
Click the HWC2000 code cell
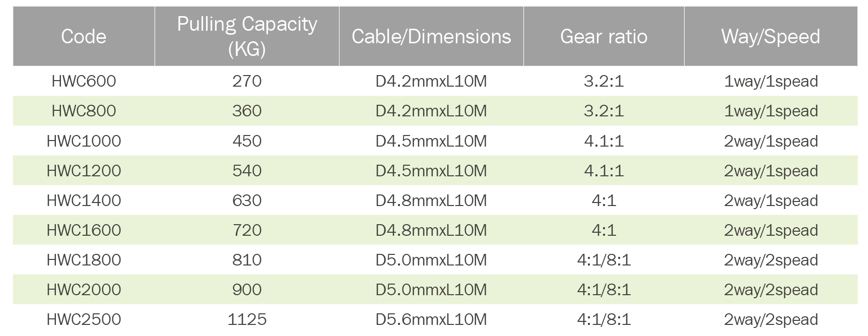(x=84, y=289)
